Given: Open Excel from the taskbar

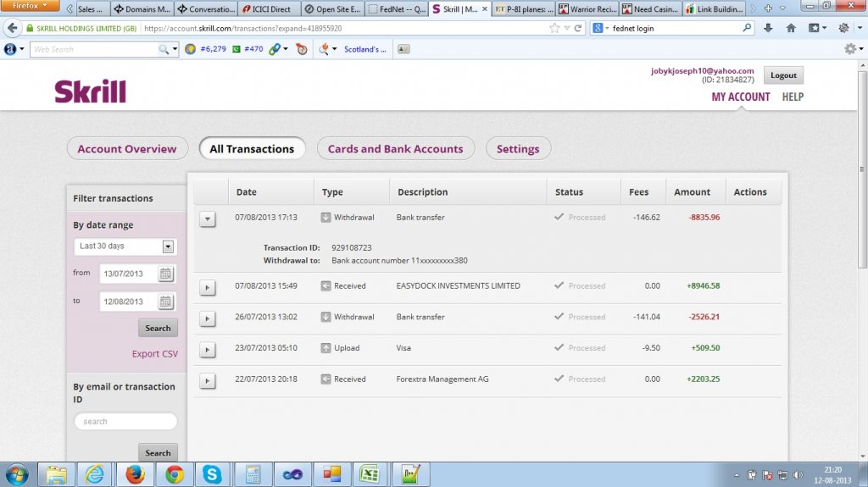Looking at the screenshot, I should (370, 475).
